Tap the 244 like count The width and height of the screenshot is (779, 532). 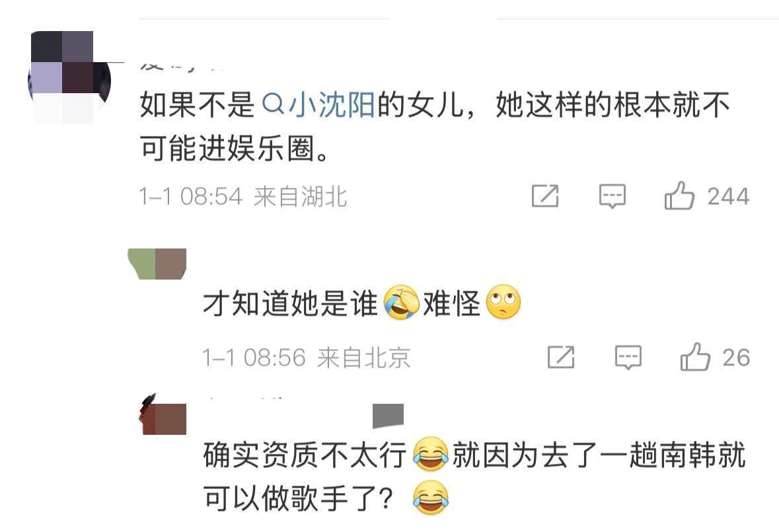coord(728,196)
